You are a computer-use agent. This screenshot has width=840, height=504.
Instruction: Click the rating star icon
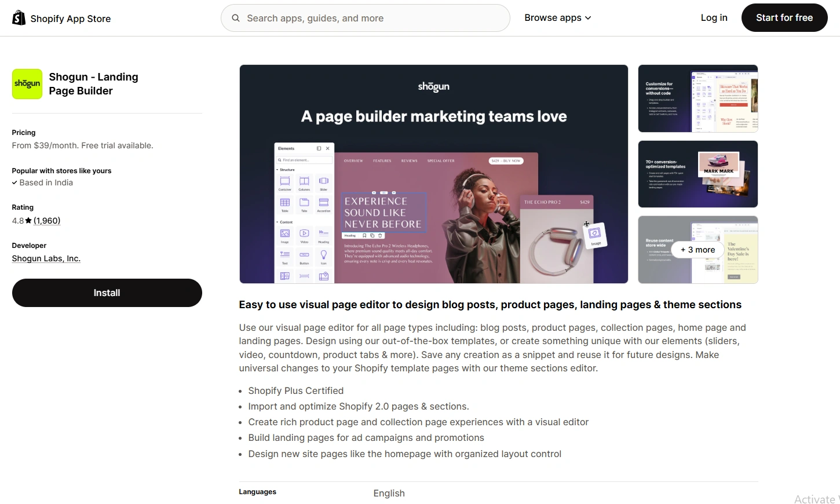[x=28, y=221]
